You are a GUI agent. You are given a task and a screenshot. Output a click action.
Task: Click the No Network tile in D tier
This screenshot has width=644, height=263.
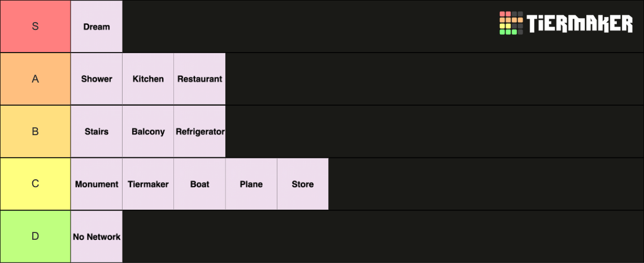pos(97,236)
